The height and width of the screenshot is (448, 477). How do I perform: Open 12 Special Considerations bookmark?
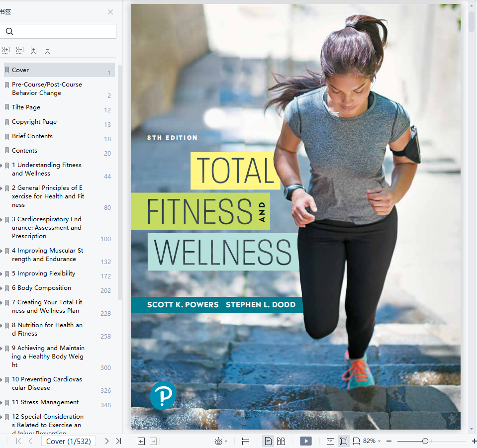click(47, 424)
